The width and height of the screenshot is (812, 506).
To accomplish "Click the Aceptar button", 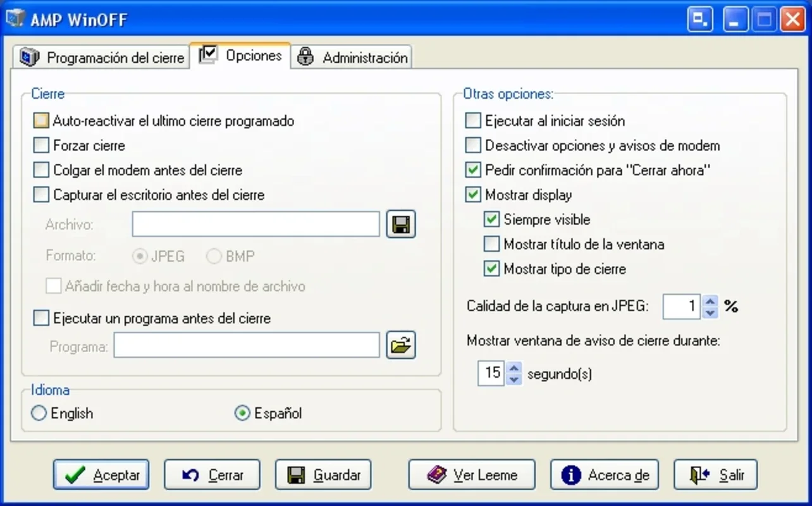I will tap(101, 475).
